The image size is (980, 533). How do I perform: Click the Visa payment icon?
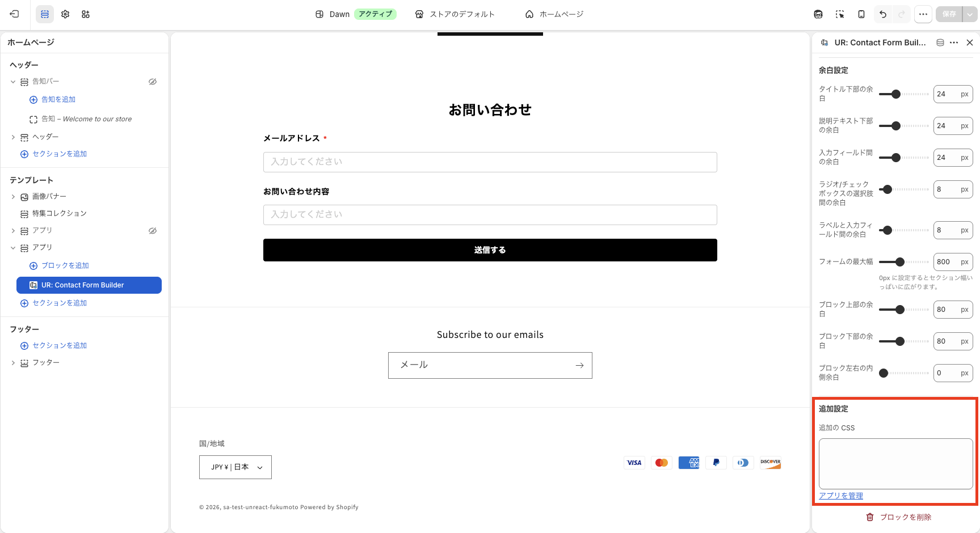(x=634, y=463)
